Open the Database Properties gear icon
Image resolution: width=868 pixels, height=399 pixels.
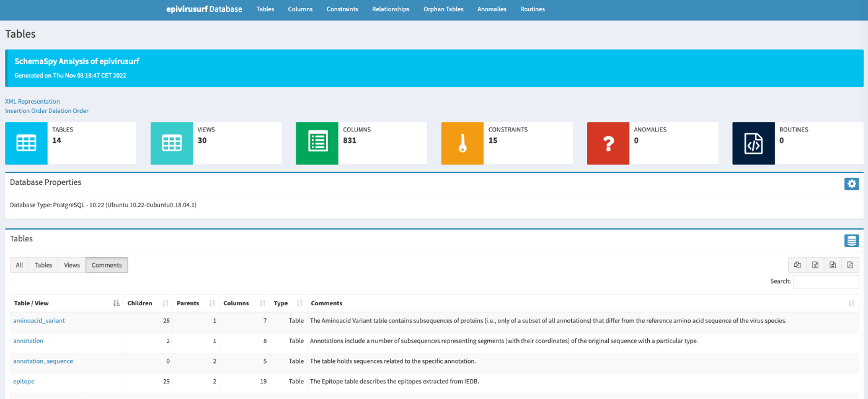(852, 184)
